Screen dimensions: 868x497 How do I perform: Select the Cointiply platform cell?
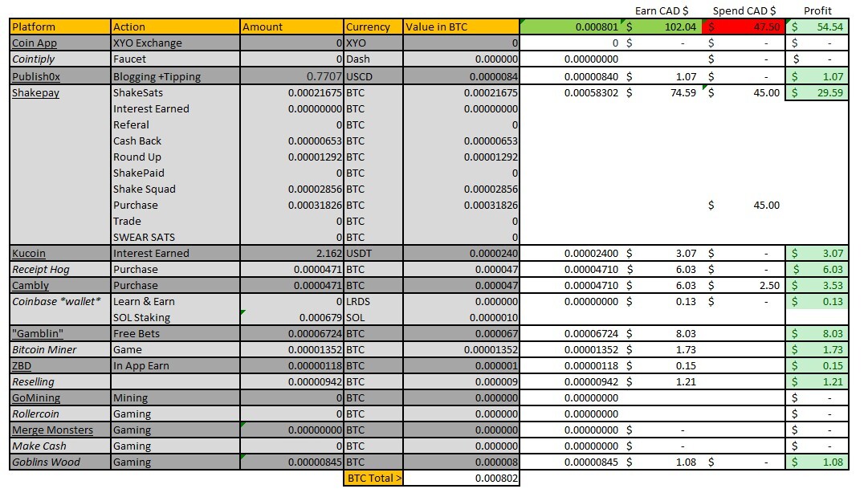(x=60, y=59)
